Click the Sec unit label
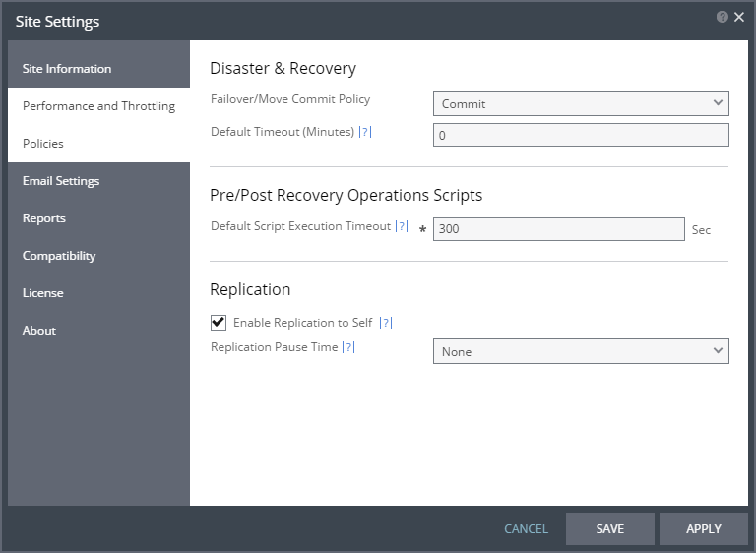Viewport: 756px width, 553px height. (x=701, y=230)
